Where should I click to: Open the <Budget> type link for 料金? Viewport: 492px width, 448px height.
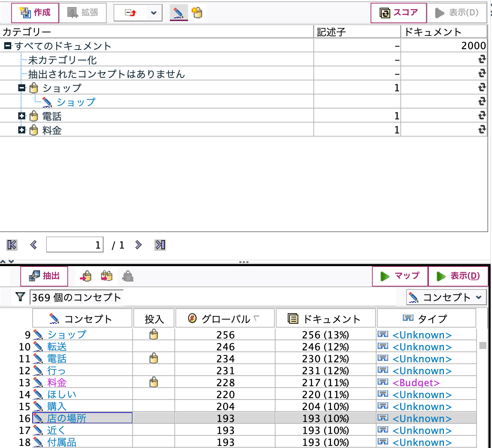[416, 382]
